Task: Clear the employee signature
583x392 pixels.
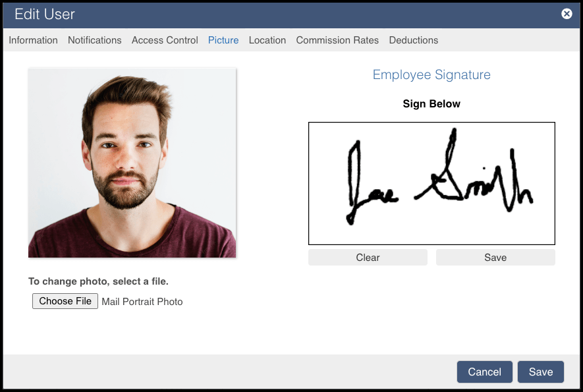Action: pyautogui.click(x=368, y=258)
